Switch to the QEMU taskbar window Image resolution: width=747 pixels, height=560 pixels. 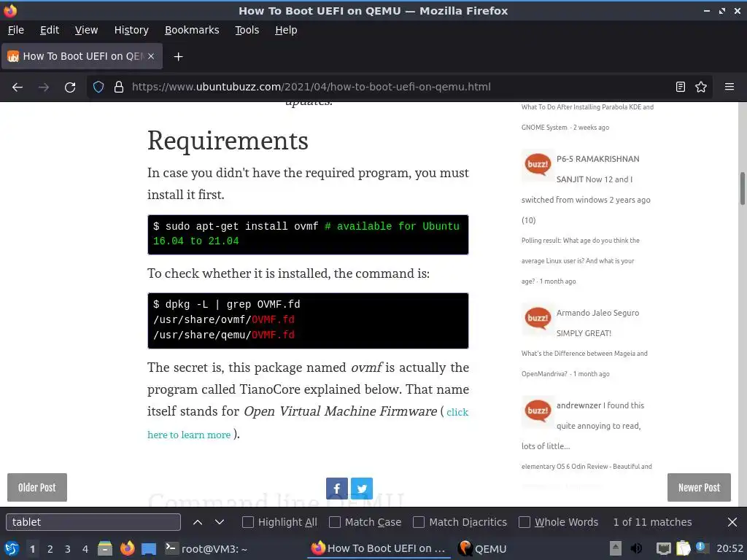482,549
